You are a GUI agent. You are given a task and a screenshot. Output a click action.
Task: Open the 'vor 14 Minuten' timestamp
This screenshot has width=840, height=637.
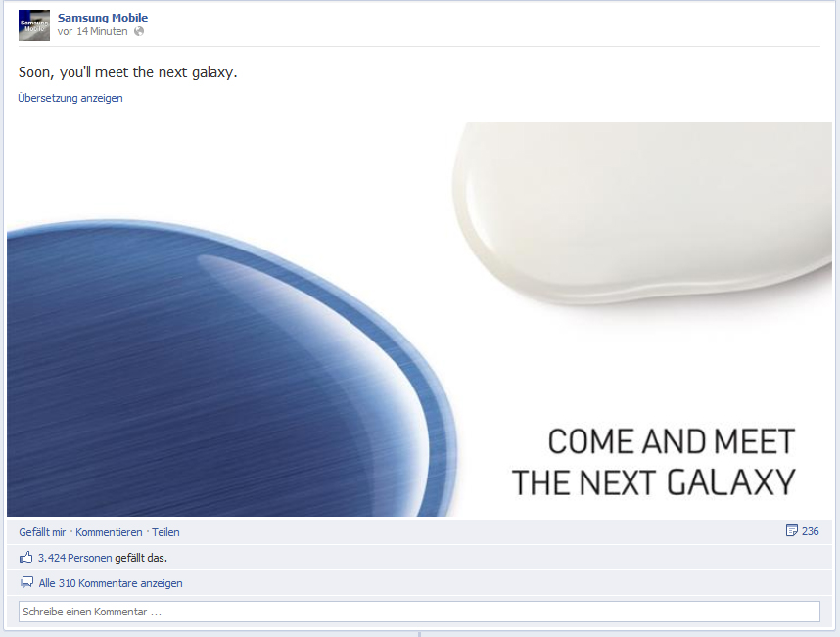coord(92,31)
